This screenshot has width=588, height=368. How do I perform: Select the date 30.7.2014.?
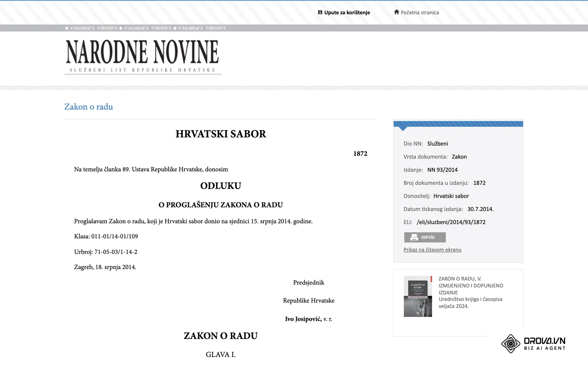point(480,209)
